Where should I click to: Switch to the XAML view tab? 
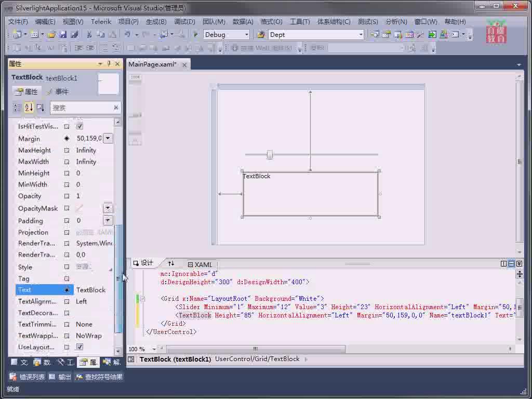(200, 264)
